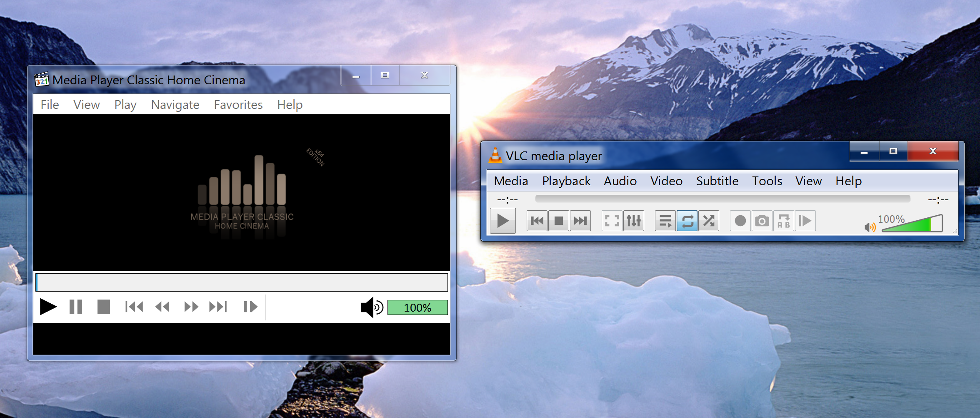Click the 100% volume slider in Media Player Classic
This screenshot has height=418, width=980.
point(417,307)
